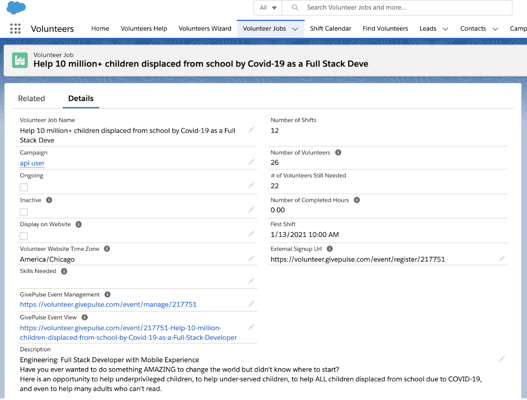Click the America/Chicago time zone value
The height and width of the screenshot is (400, 527).
pos(47,259)
